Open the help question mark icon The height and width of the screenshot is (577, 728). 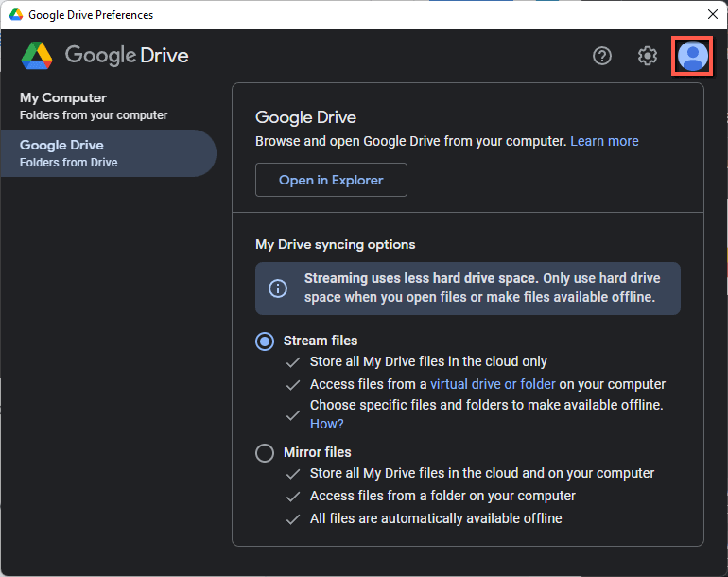coord(602,56)
